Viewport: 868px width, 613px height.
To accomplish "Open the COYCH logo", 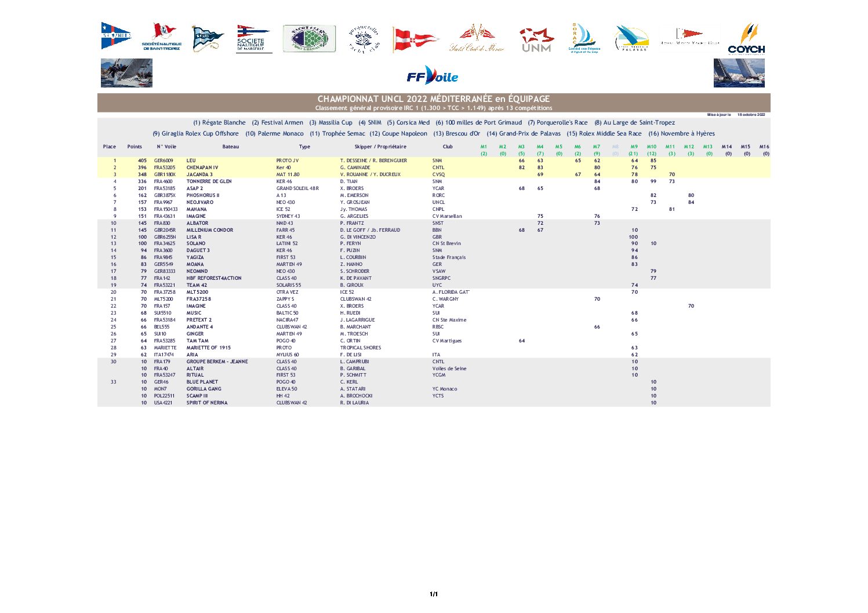I will coord(746,39).
